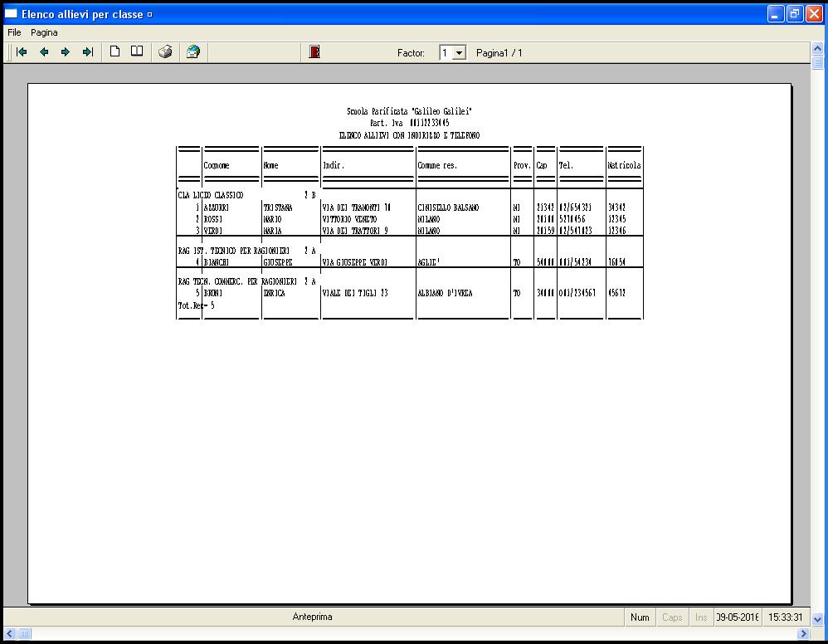Click the 'VIALE DEI TIGLI 23' address cell
This screenshot has width=828, height=644.
[x=355, y=293]
